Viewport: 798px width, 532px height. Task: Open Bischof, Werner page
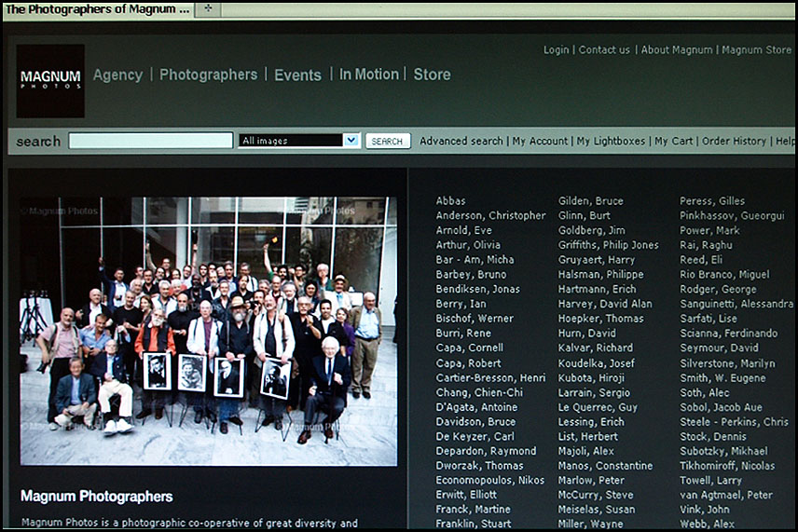click(475, 319)
